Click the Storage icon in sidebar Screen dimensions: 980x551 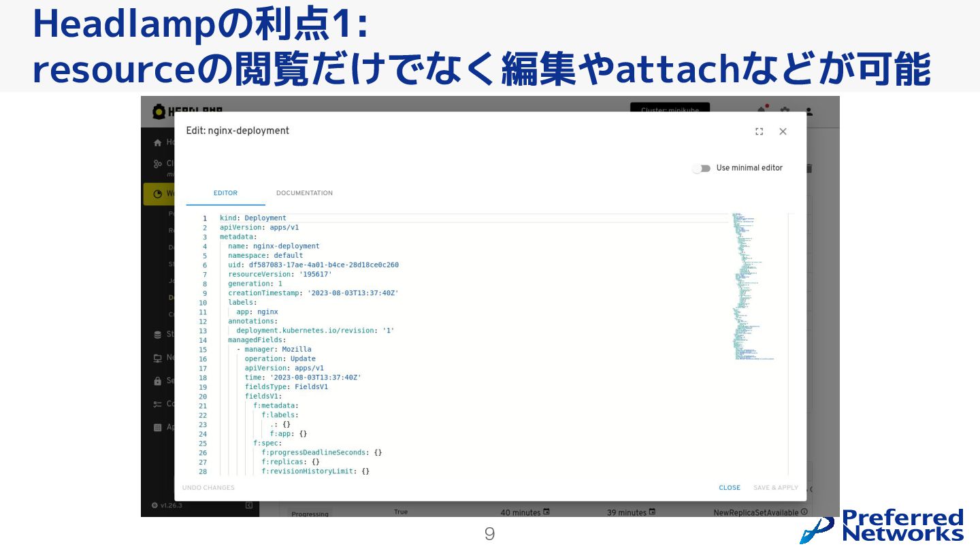(x=158, y=335)
